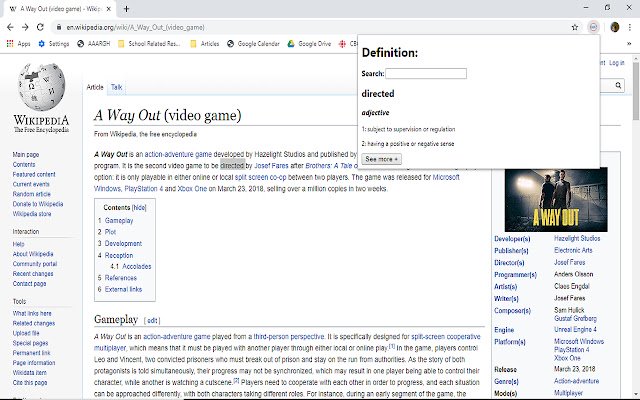
Task: View site information padlock icon
Action: click(59, 27)
